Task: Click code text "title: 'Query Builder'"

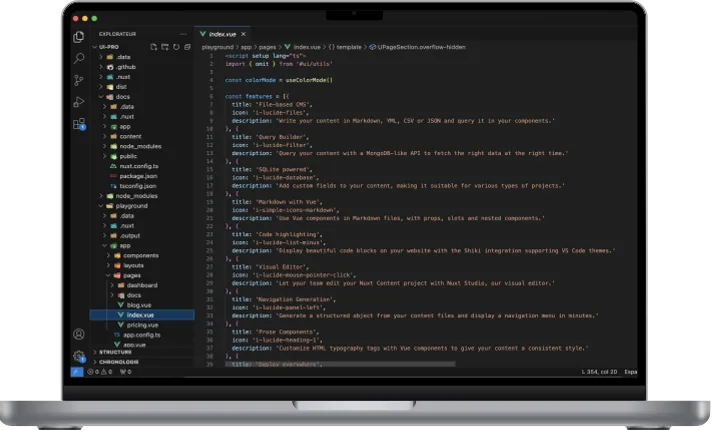Action: coord(271,137)
